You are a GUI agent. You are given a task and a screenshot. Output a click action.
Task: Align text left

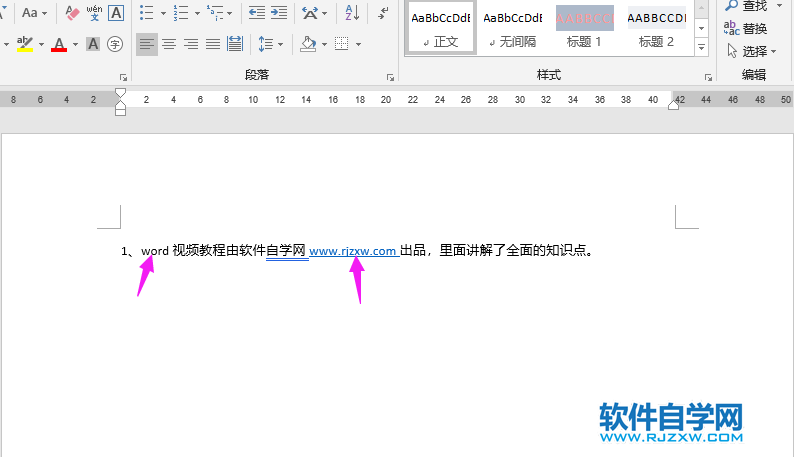[147, 44]
